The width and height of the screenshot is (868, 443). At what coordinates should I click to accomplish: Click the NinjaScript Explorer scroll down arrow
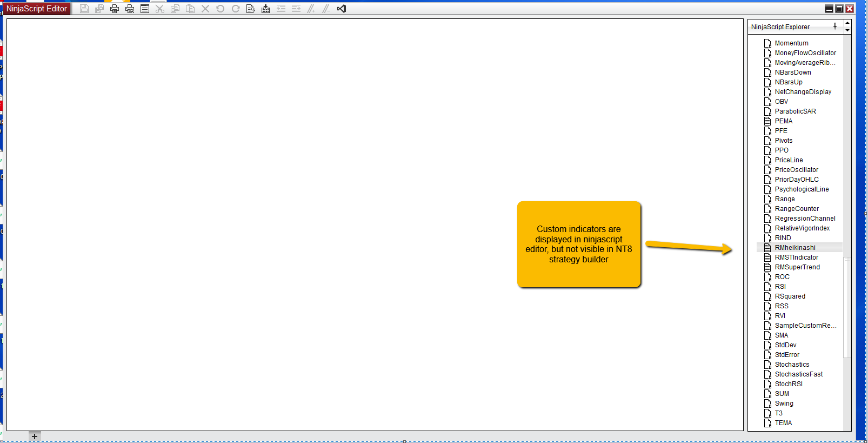click(847, 30)
